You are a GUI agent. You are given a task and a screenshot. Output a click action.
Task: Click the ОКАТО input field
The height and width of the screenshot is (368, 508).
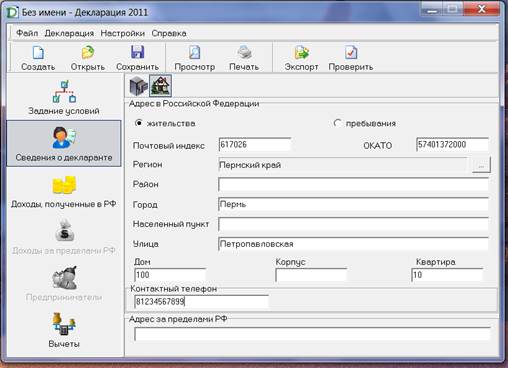[x=452, y=145]
